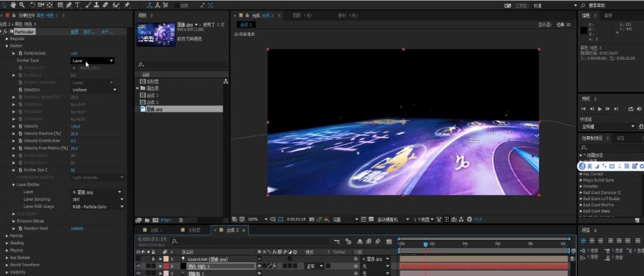Select the Pen tool
The width and height of the screenshot is (644, 276).
coord(69,5)
